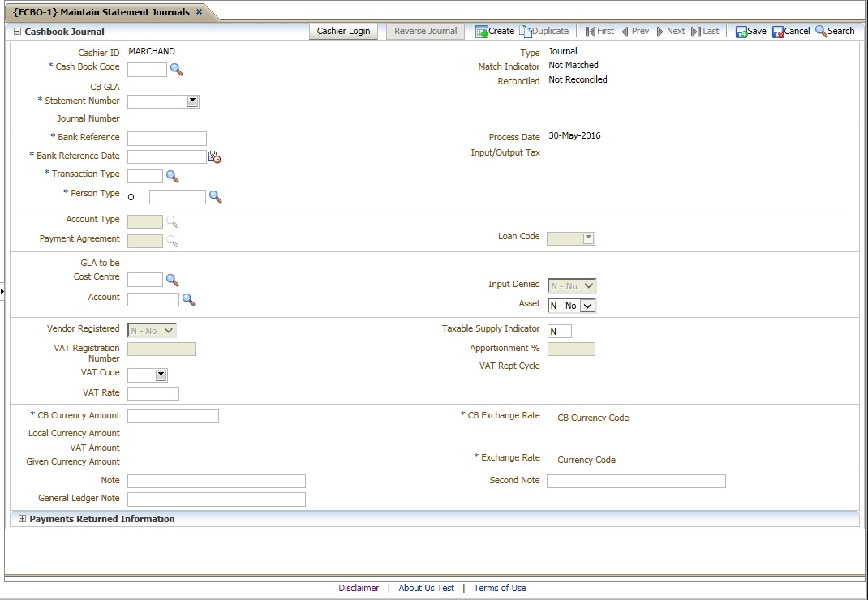The image size is (868, 600).
Task: Click the Taxable Supply Indicator field
Action: point(559,331)
